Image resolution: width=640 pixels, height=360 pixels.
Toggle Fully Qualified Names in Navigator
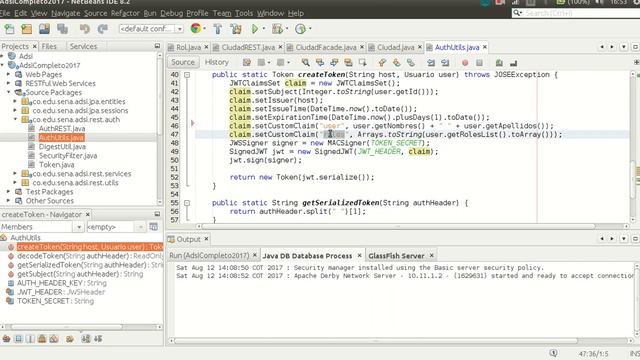(x=70, y=338)
